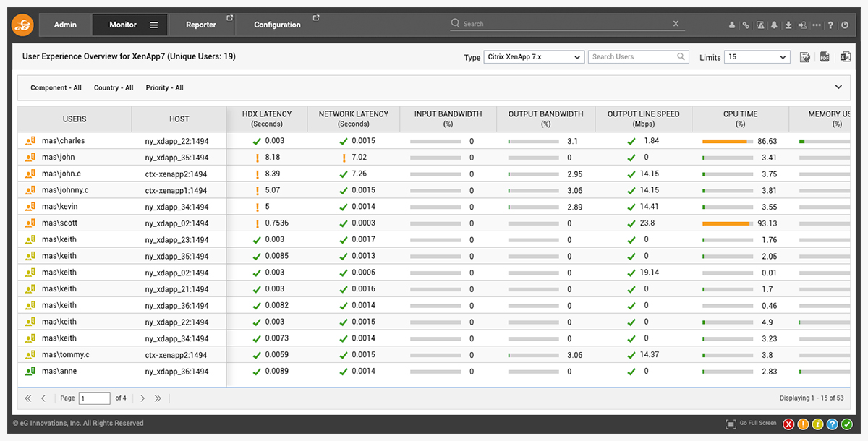The width and height of the screenshot is (868, 441).
Task: Open the Component - All filter
Action: tap(56, 88)
